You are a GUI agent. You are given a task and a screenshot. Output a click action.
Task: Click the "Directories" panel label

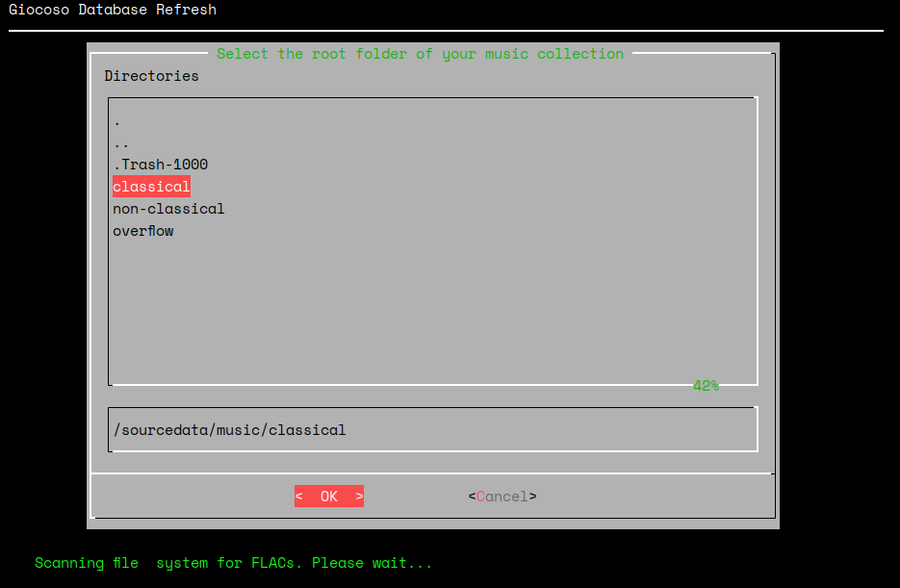[151, 75]
